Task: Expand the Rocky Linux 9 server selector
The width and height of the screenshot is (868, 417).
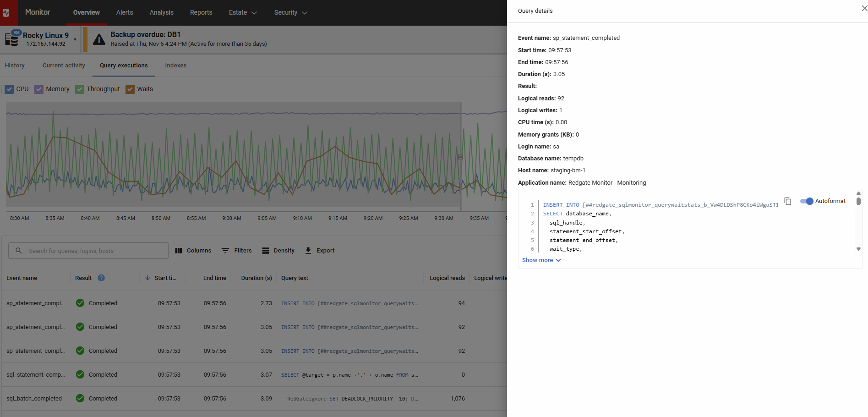Action: tap(75, 39)
